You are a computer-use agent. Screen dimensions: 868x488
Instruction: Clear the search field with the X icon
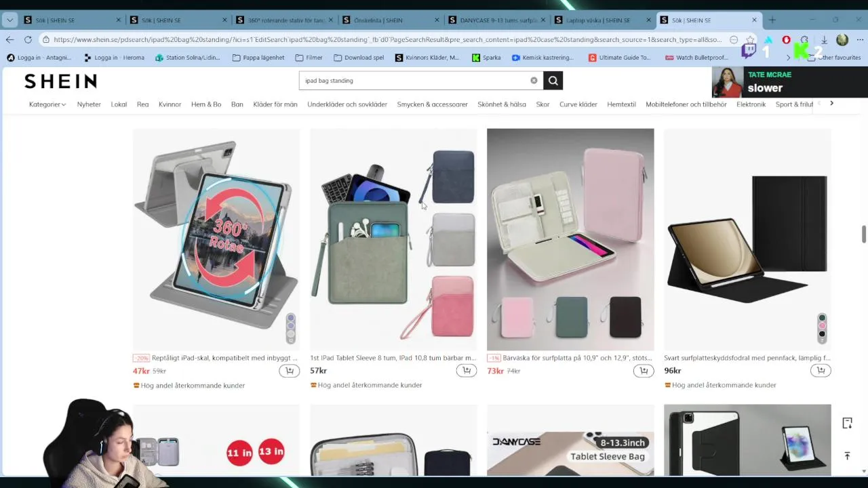click(x=534, y=81)
